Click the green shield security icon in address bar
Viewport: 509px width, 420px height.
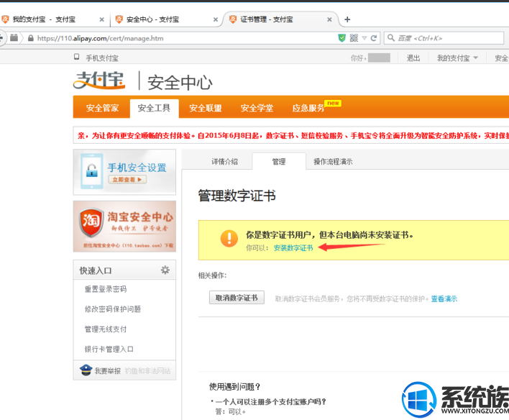[x=341, y=38]
